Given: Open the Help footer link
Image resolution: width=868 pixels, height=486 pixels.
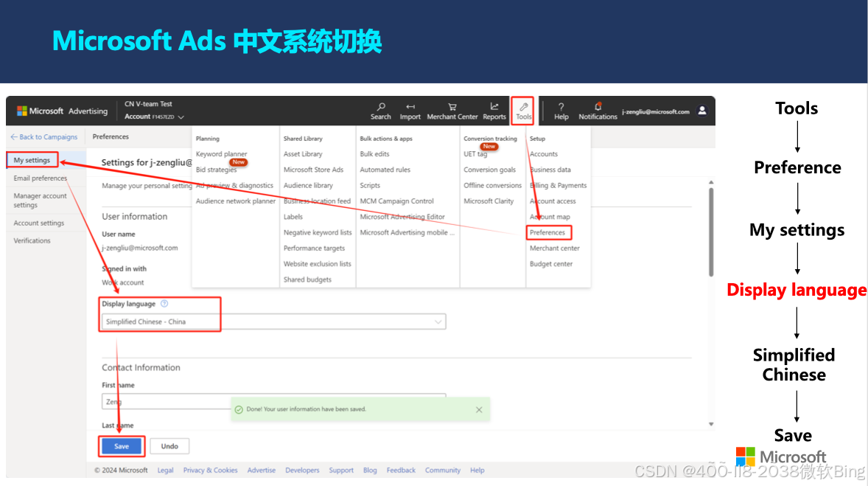Looking at the screenshot, I should tap(477, 470).
